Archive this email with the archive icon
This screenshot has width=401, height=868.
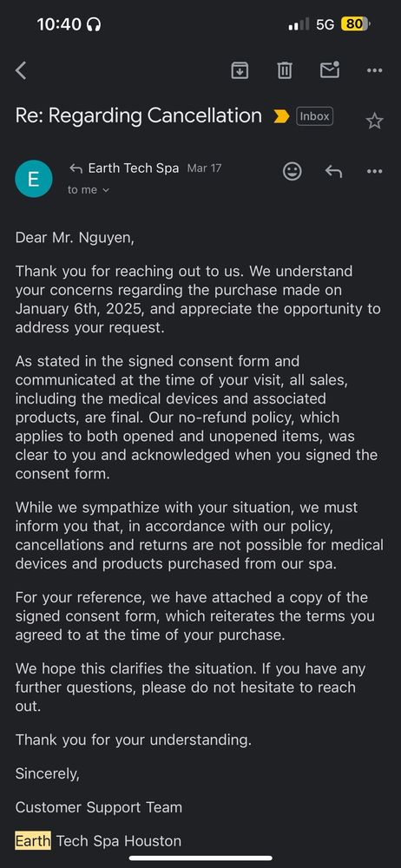coord(240,70)
